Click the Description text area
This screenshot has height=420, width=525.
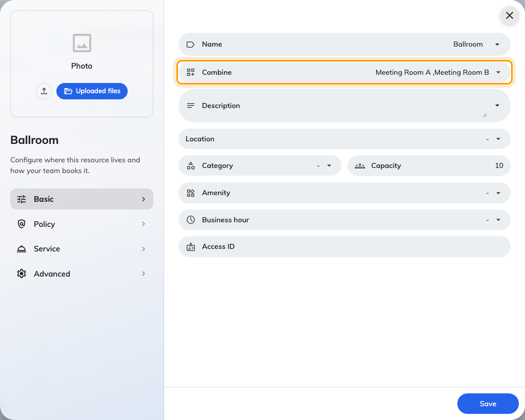pyautogui.click(x=344, y=106)
